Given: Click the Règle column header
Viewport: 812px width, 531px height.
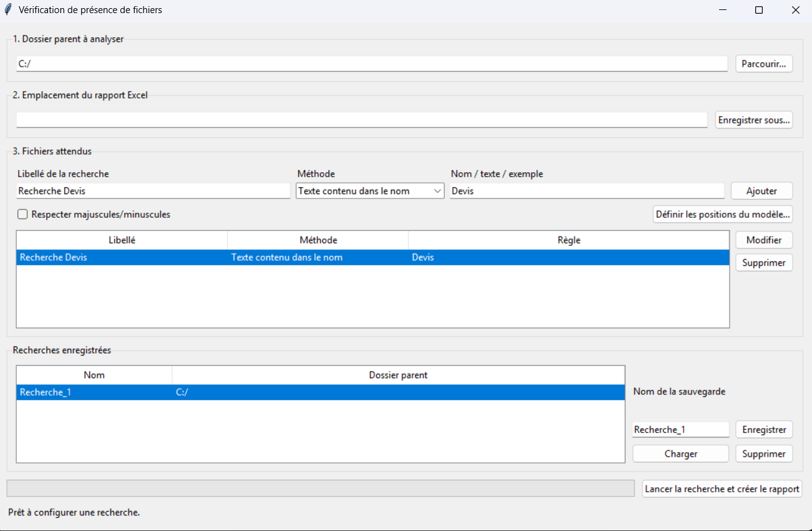Looking at the screenshot, I should click(x=569, y=240).
